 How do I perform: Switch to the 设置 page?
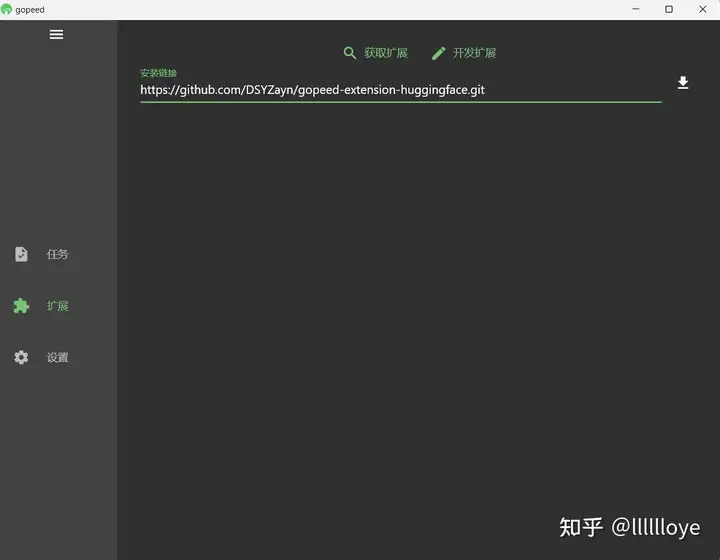58,357
